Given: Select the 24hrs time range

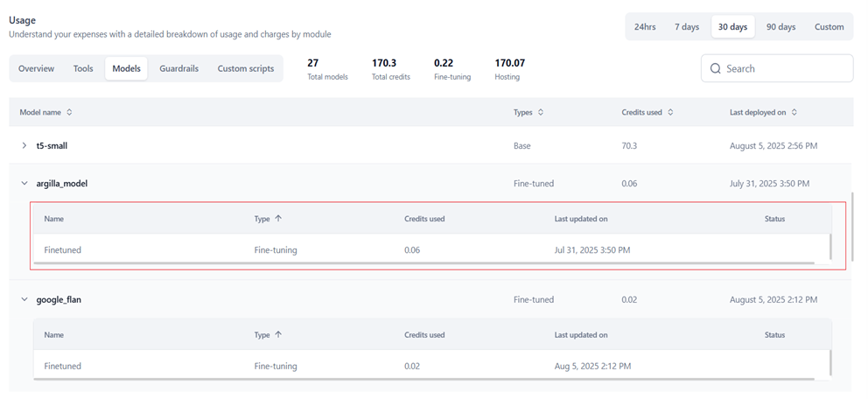Looking at the screenshot, I should tap(645, 26).
